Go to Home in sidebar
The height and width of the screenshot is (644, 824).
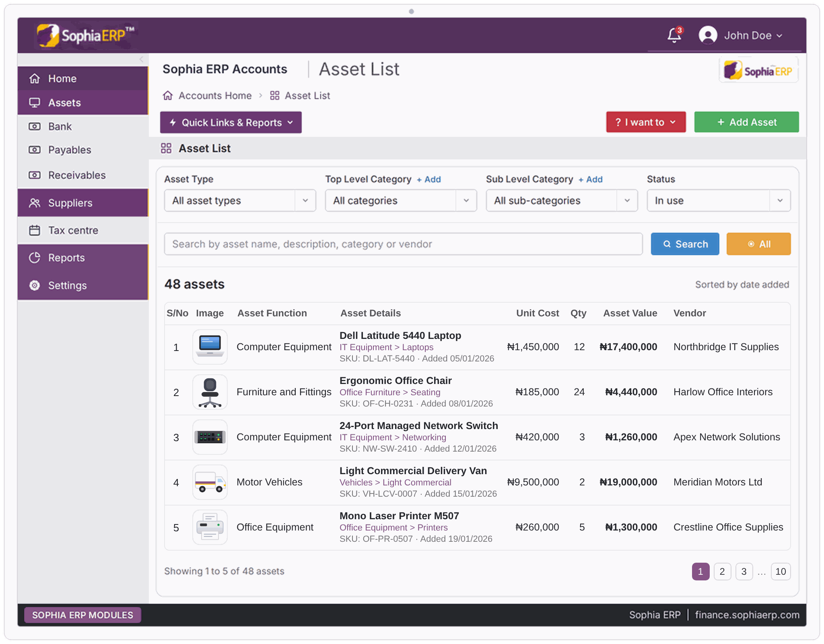[x=83, y=78]
